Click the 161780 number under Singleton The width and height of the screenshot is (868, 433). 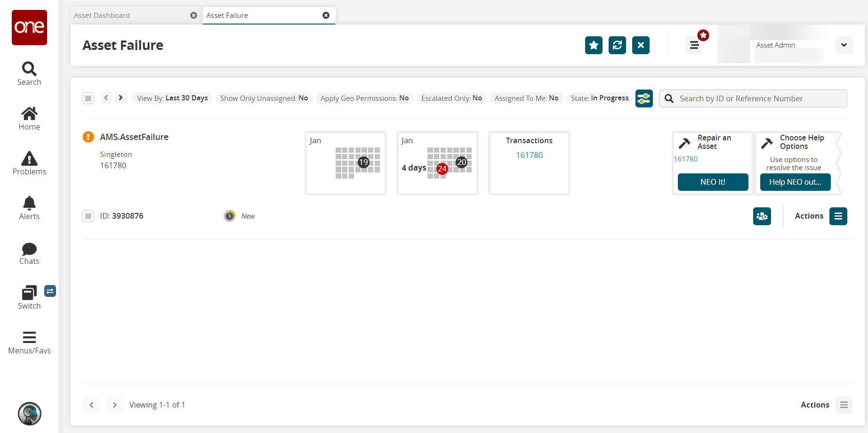113,165
